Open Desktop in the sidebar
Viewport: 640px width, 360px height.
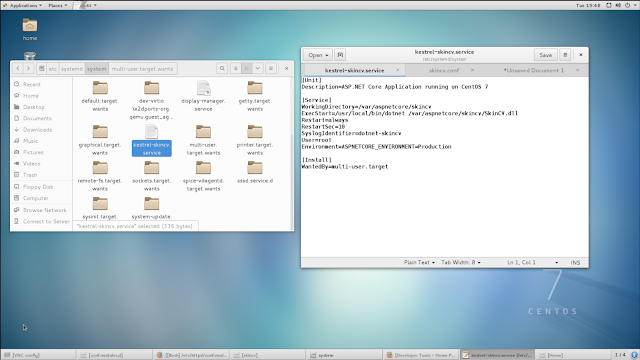click(x=41, y=107)
